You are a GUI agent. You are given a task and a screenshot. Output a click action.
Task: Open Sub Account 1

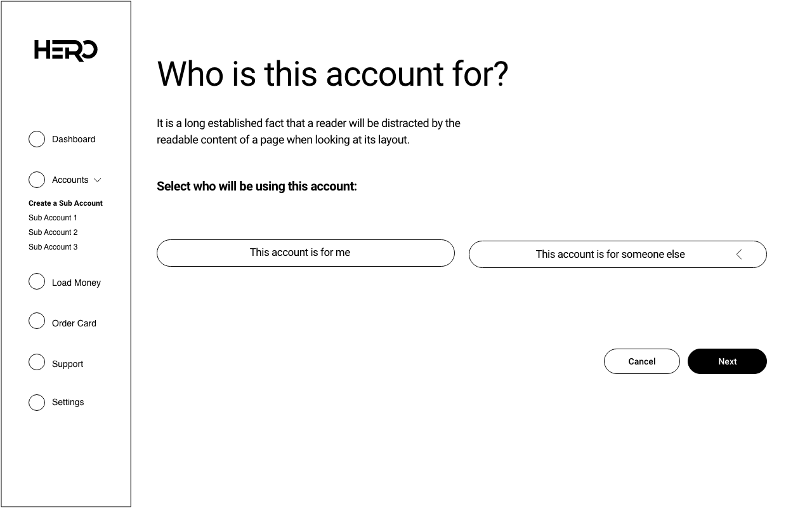pyautogui.click(x=53, y=218)
